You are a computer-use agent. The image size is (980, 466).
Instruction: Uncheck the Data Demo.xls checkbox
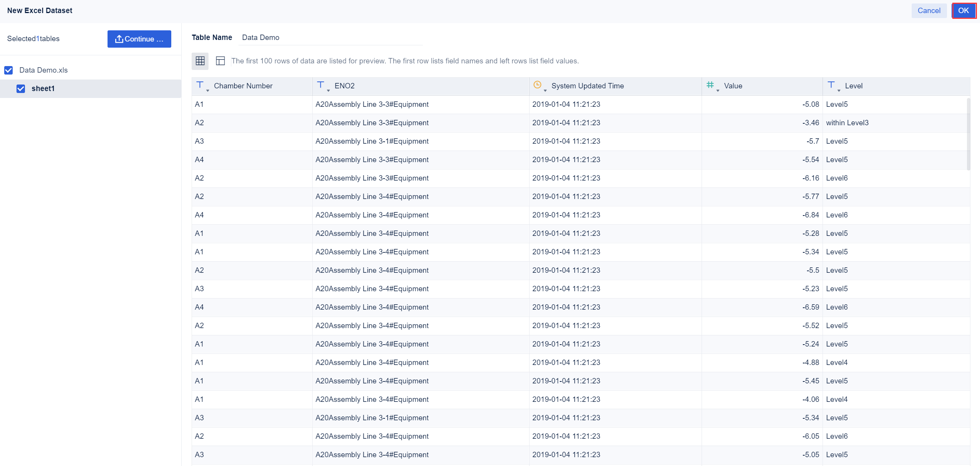[x=8, y=70]
